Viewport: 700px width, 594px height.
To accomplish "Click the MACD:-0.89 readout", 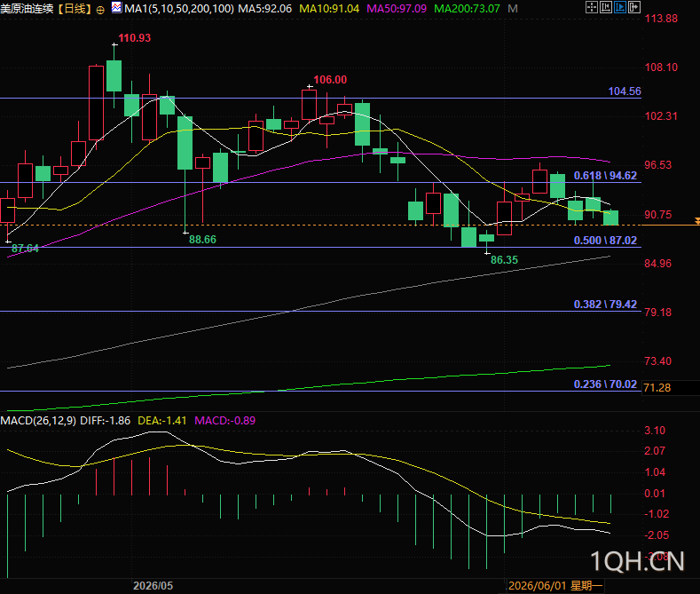I will (225, 421).
